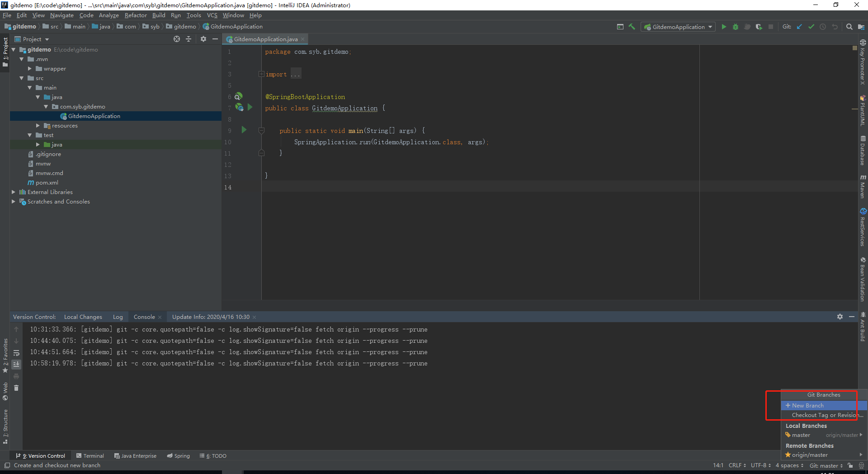The image size is (868, 474).
Task: Toggle scroll to end in console
Action: [16, 364]
